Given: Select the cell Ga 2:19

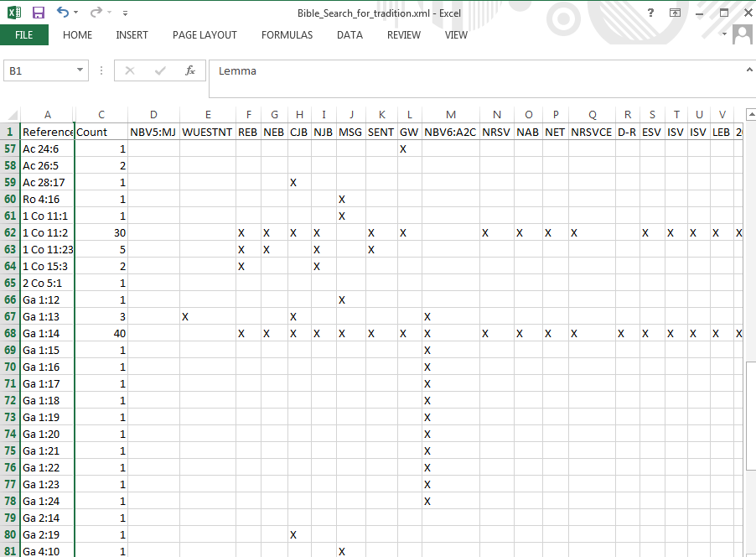Looking at the screenshot, I should pos(47,535).
